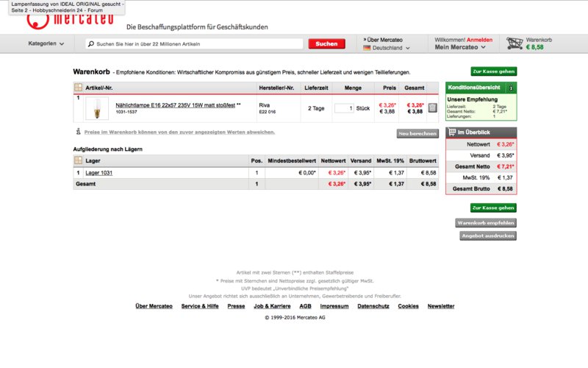Click the red Suchen button
Viewport: 588px width, 368px height.
click(326, 44)
